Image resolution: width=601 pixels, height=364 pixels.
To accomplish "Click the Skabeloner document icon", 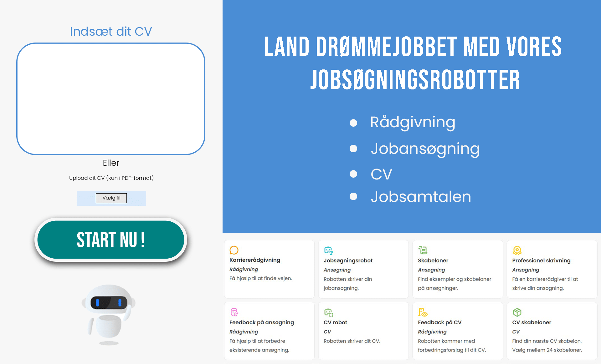I will [423, 250].
